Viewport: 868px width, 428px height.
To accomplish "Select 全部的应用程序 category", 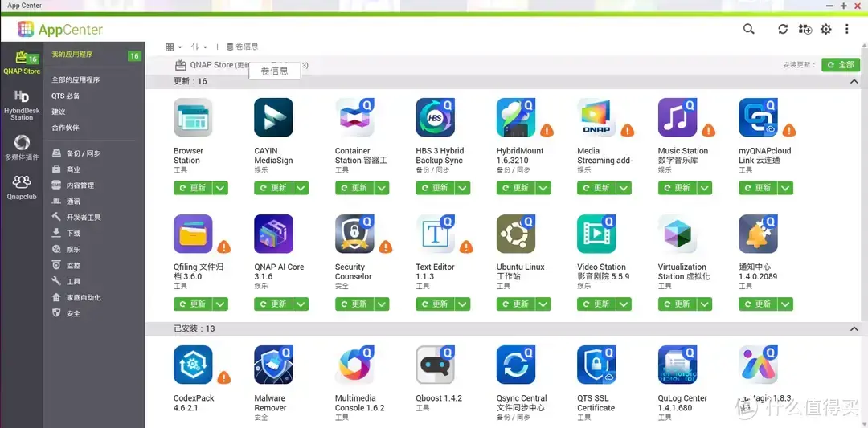I will (x=76, y=79).
